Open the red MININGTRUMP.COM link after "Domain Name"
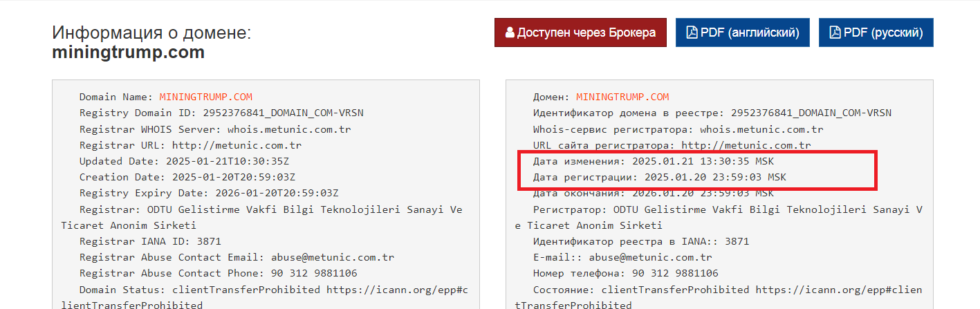Screen dimensions: 980x309 click(205, 97)
